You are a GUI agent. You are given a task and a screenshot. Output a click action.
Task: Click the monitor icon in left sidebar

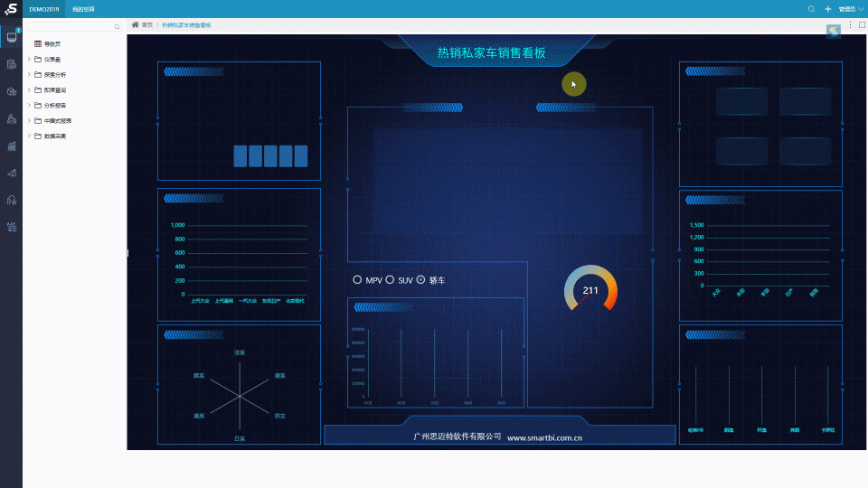[x=12, y=38]
